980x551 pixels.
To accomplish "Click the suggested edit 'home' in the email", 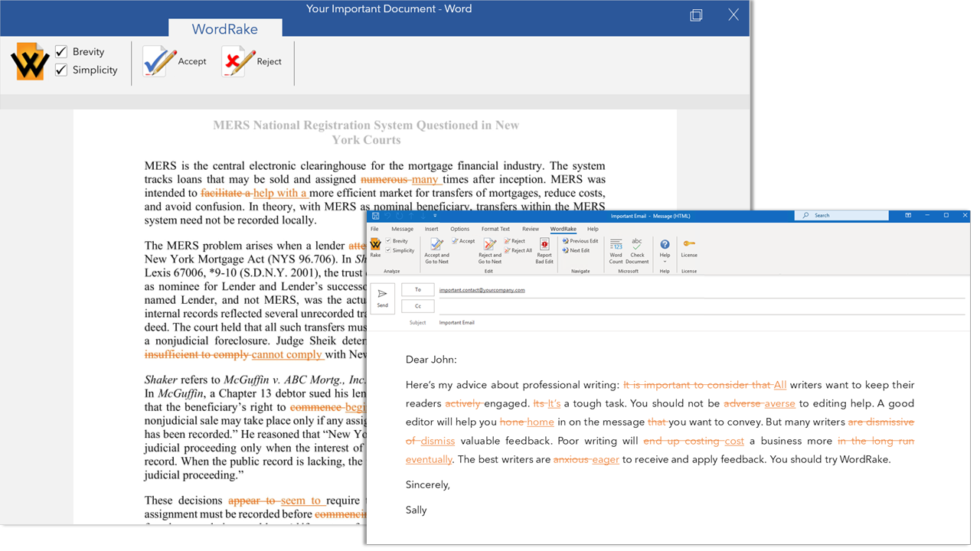I will tap(541, 422).
